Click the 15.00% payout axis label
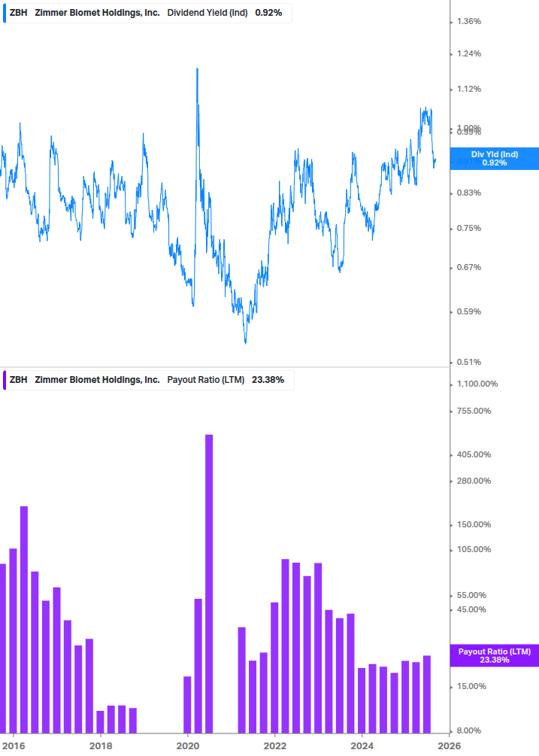539x756 pixels. (x=471, y=686)
